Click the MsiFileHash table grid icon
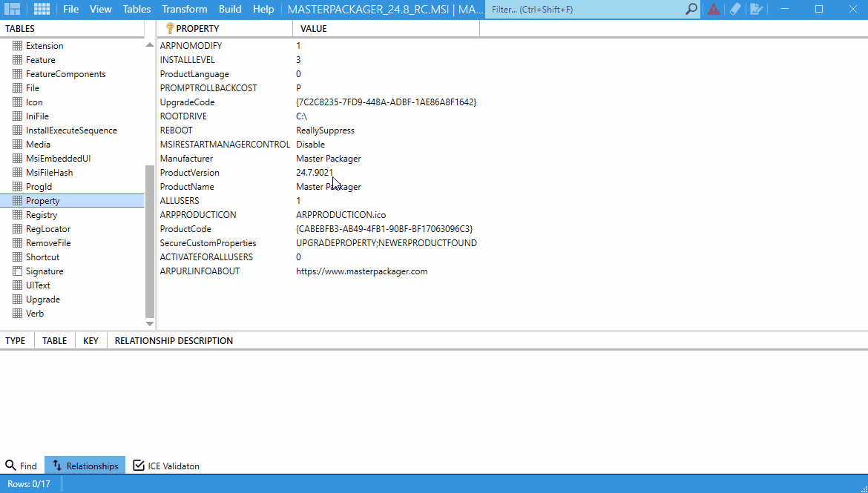 (x=17, y=173)
